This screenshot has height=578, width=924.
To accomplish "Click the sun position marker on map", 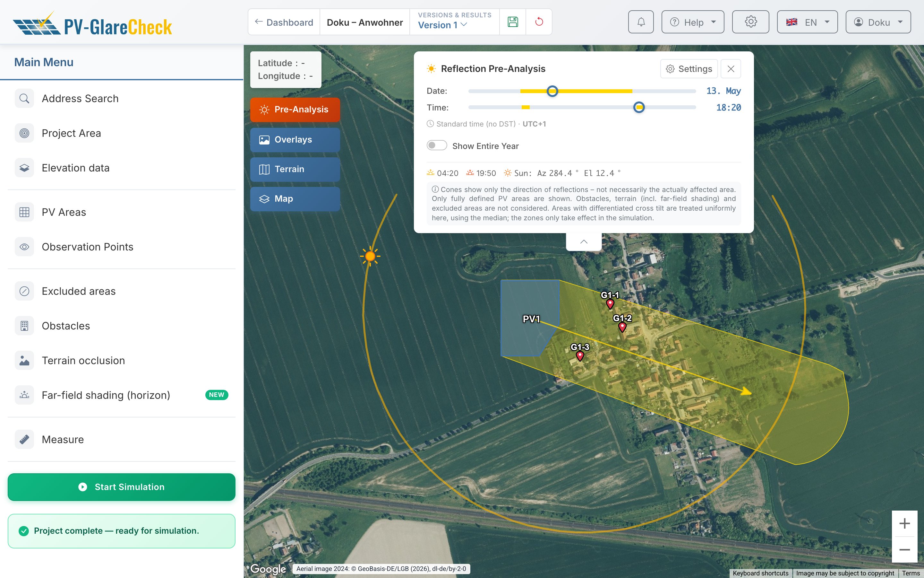I will point(370,256).
